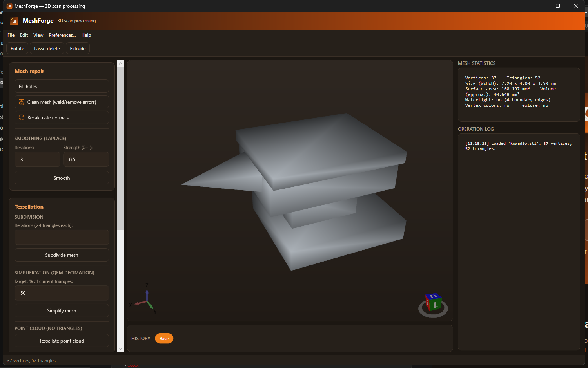Click the SUBDIVISION label
This screenshot has height=368, width=588.
29,217
